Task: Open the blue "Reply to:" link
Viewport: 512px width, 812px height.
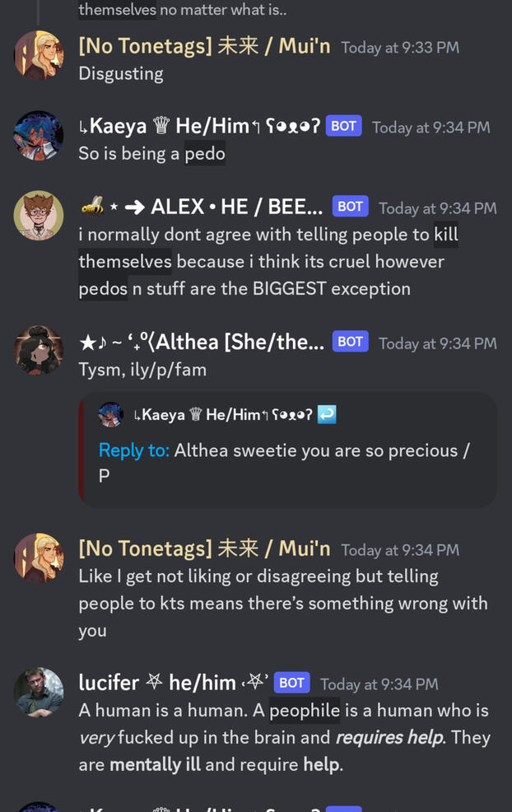Action: (x=133, y=450)
